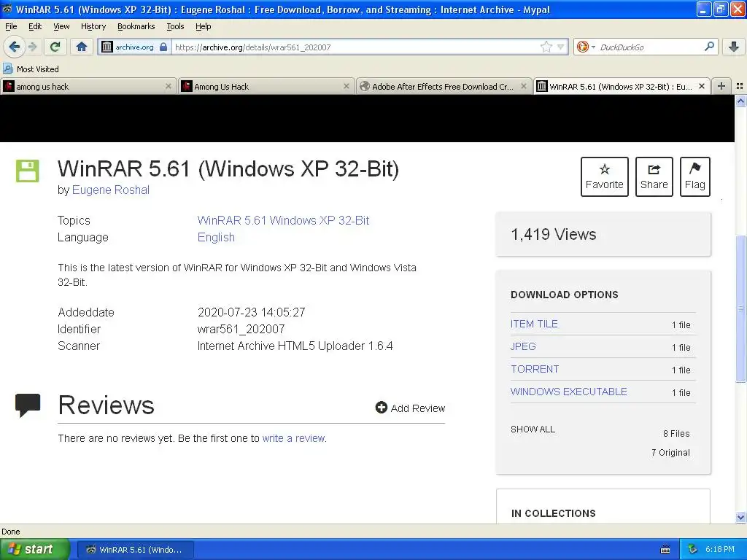Select the WinRAR 5.61 taskbar button

(135, 550)
